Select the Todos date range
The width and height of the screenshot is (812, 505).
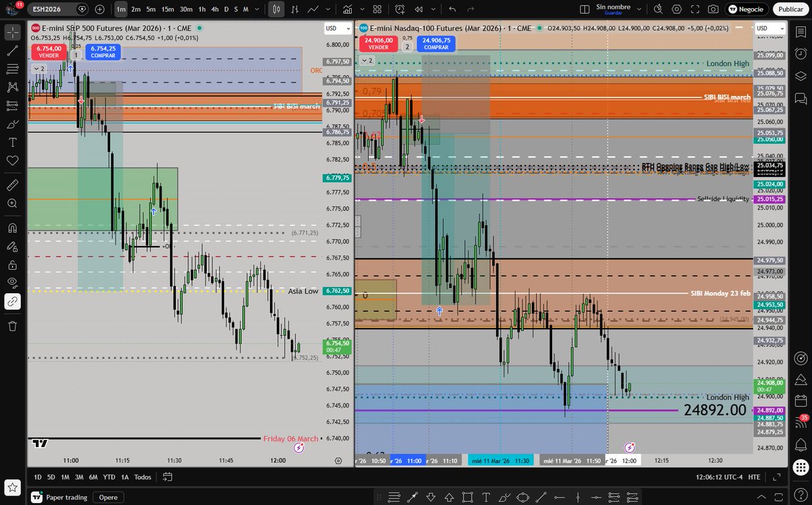tap(143, 477)
